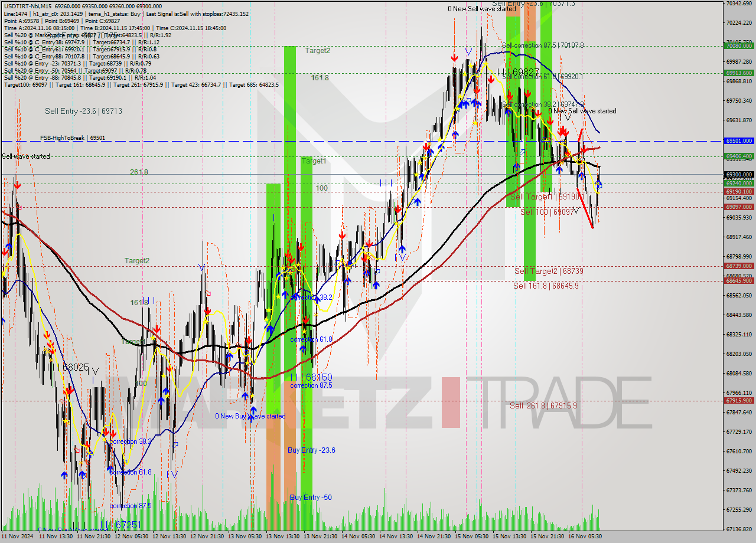Select the '13 Nov 13:30' time axis label
756x543 pixels.
pos(283,537)
